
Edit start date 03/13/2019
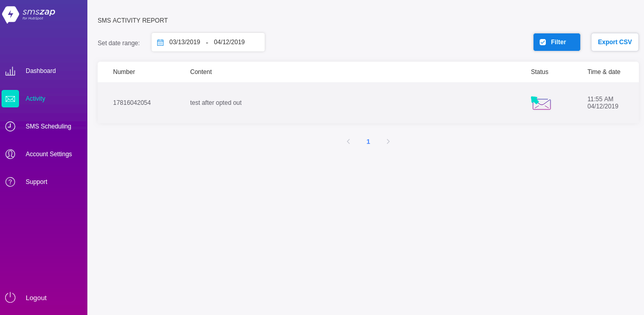pos(185,42)
